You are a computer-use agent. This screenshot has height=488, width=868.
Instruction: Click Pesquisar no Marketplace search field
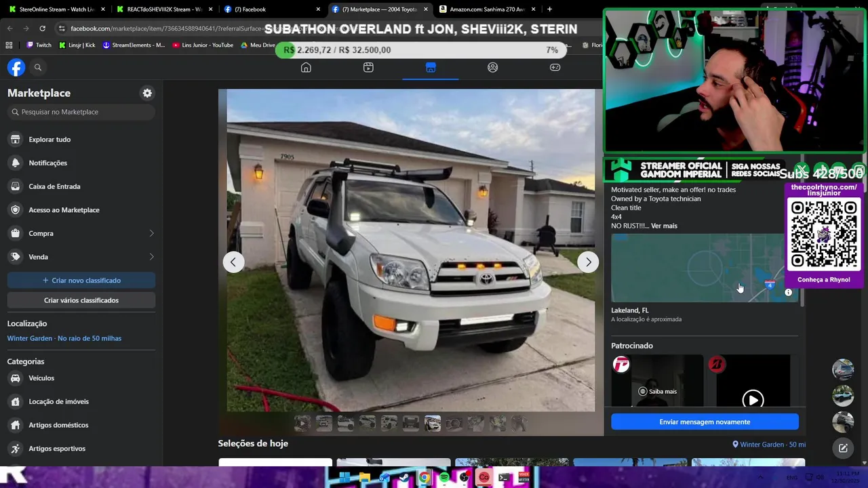pyautogui.click(x=81, y=112)
